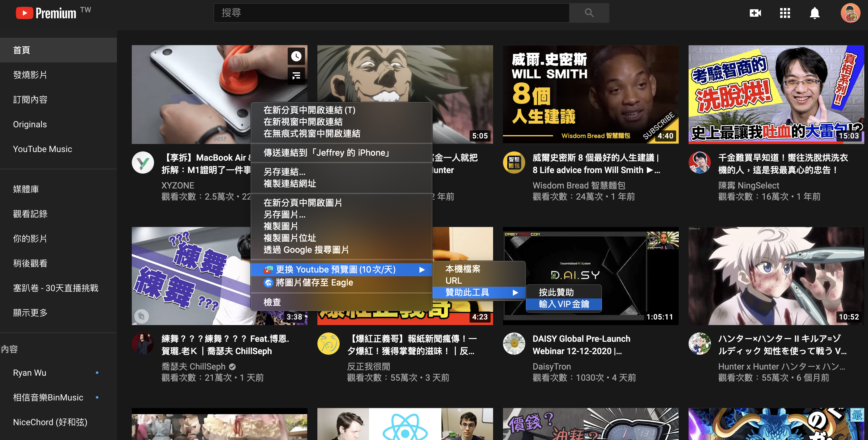This screenshot has width=868, height=440.
Task: Select 在新分頁中開啟圖片
Action: pos(341,203)
